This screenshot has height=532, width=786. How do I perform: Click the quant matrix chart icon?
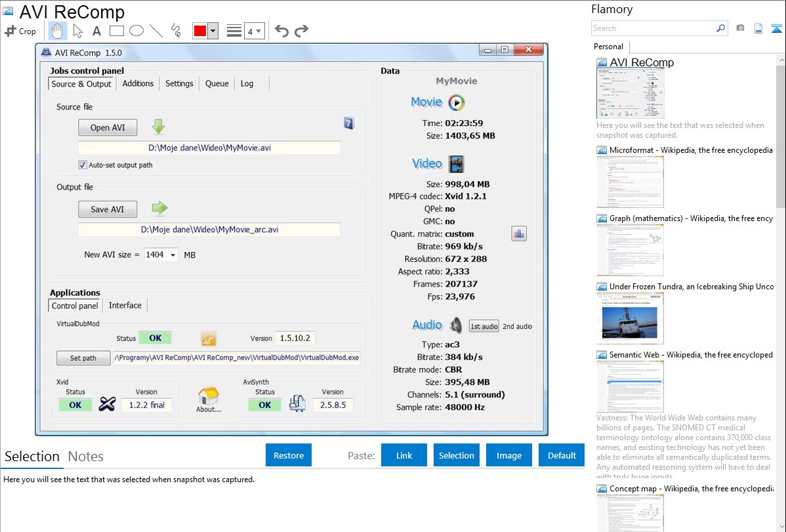coord(519,234)
